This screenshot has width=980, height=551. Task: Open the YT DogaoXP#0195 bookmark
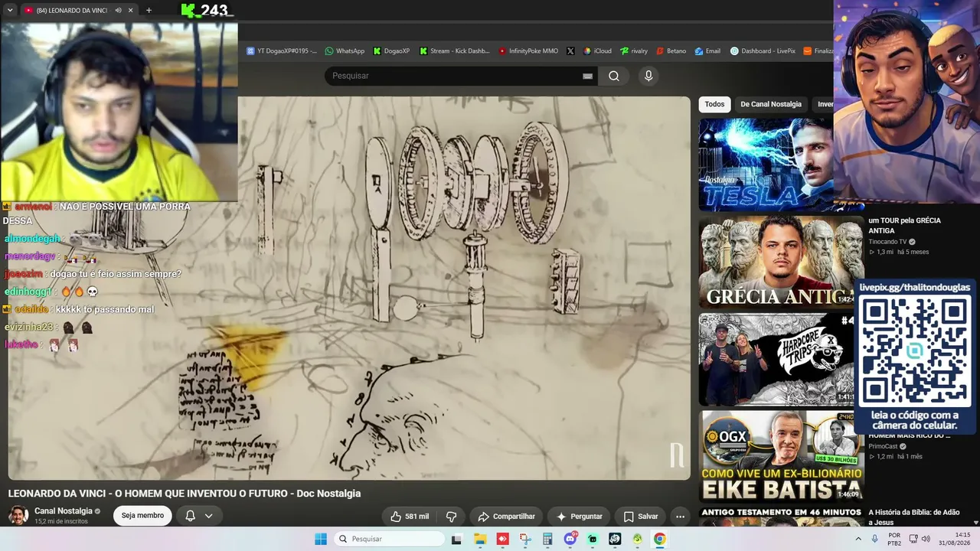[x=282, y=51]
